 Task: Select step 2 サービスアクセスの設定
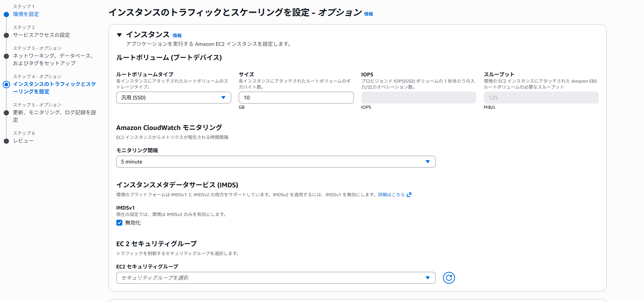(x=41, y=35)
